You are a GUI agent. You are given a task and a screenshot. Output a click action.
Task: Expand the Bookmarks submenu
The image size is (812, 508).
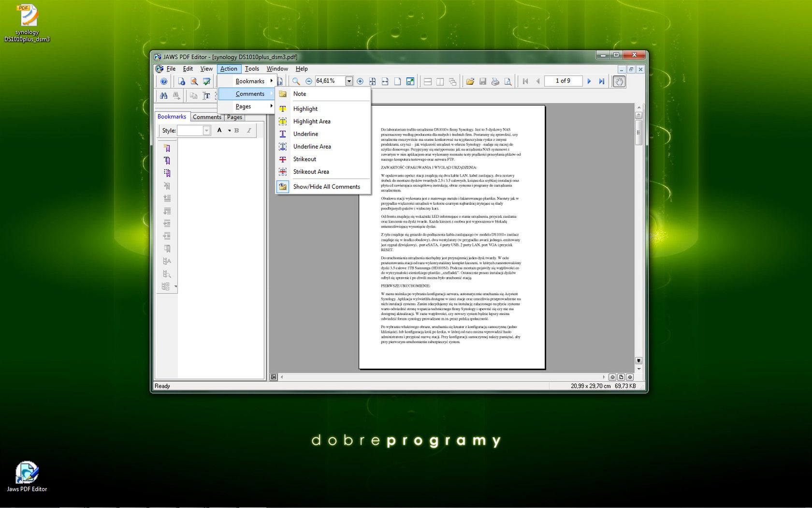(246, 81)
